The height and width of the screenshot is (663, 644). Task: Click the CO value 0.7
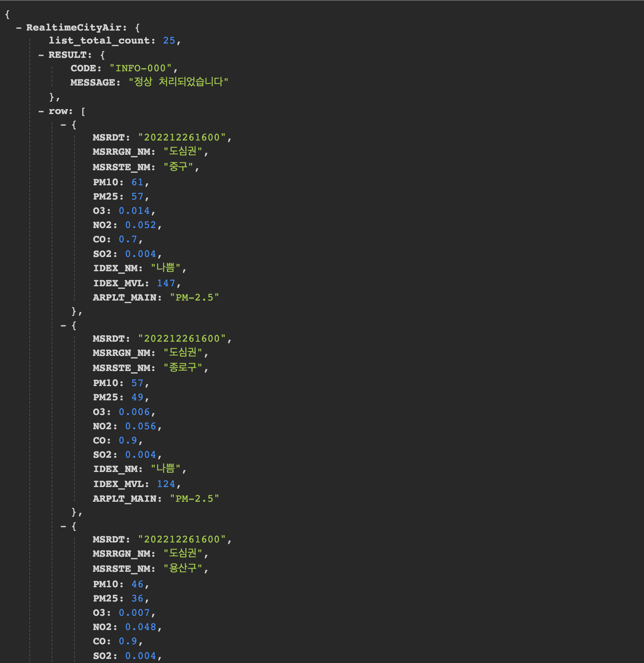[128, 239]
